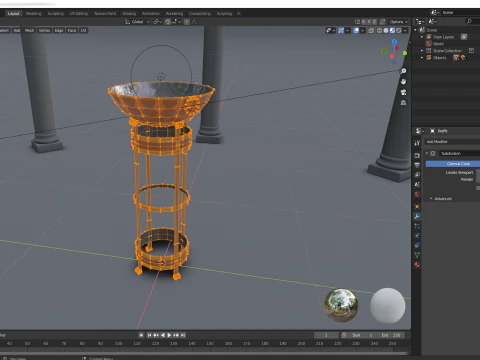
Task: Open the Edge menu
Action: (x=59, y=30)
